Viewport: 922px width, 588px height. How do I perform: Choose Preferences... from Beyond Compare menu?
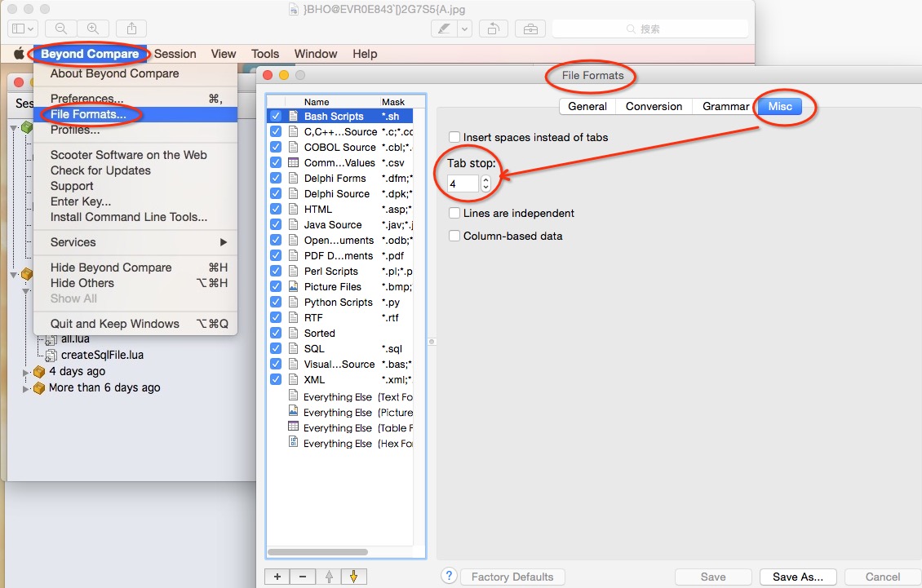coord(135,98)
